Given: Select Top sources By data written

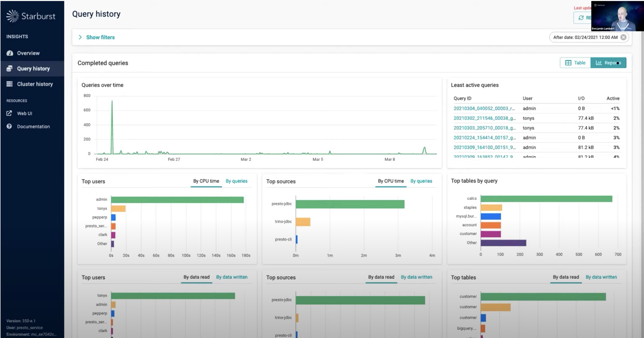Looking at the screenshot, I should 416,277.
